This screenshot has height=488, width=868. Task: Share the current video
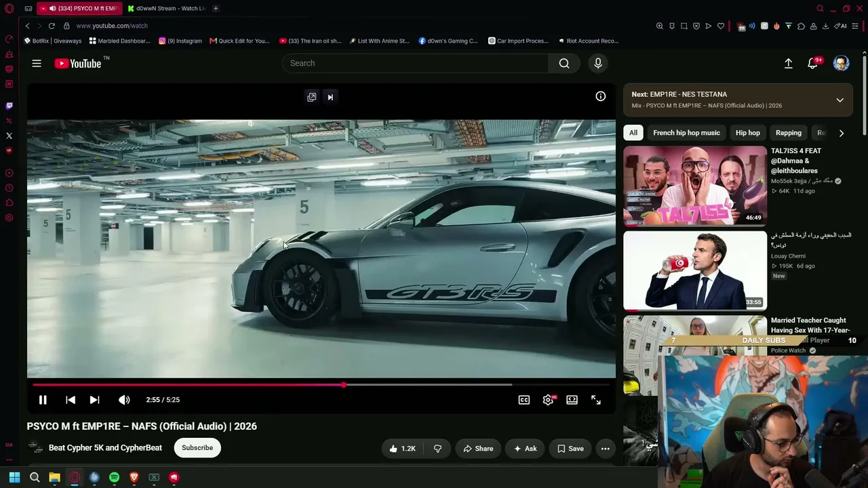pos(478,448)
